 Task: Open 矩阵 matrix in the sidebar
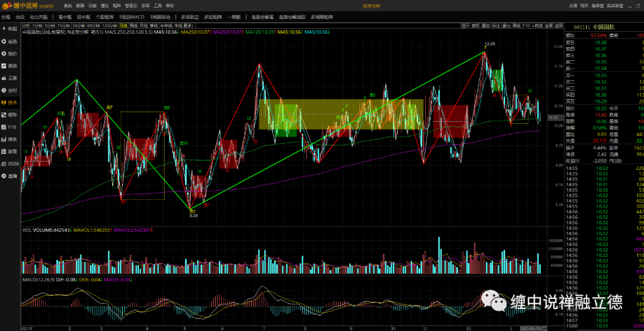click(x=10, y=115)
